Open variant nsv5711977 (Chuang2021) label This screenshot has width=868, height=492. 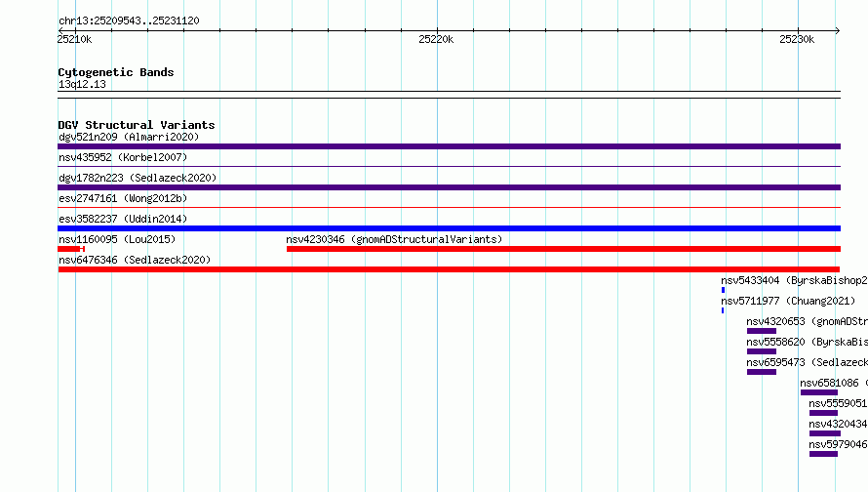click(788, 301)
